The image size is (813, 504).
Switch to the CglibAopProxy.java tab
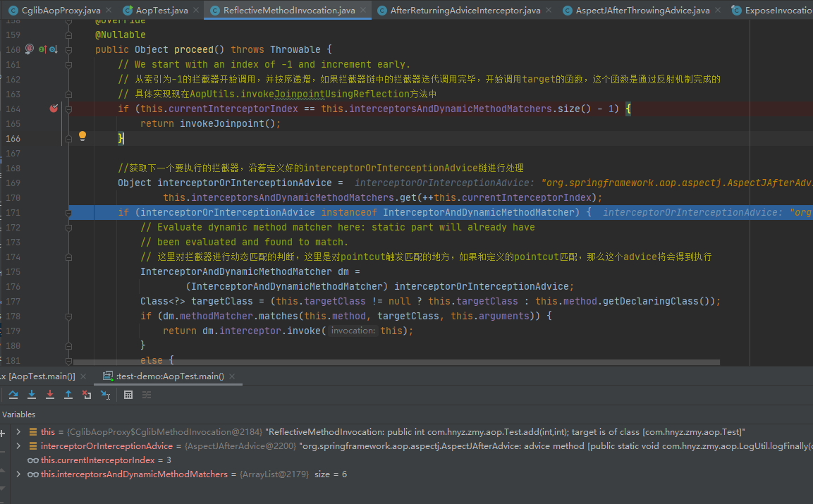tap(61, 11)
